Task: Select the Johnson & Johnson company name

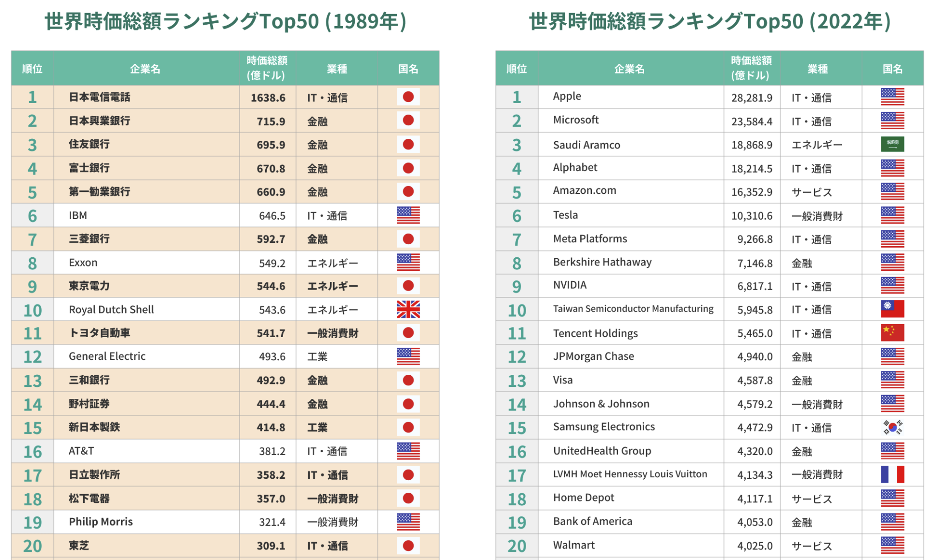Action: tap(601, 404)
